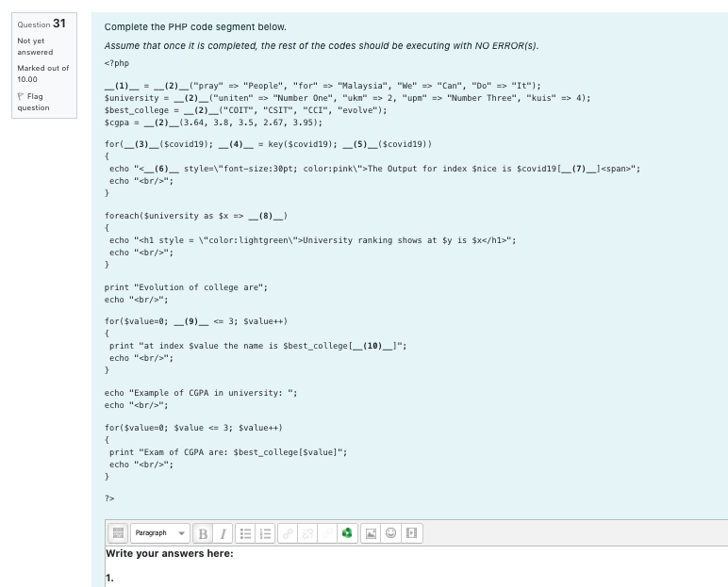The height and width of the screenshot is (587, 728).
Task: Click the 'Question 31' heading
Action: click(x=41, y=24)
